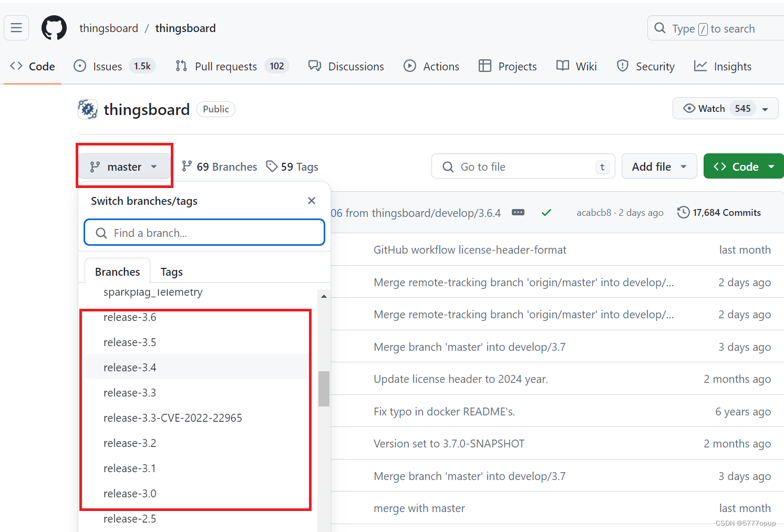Click develop/3.6.4 merge commit title
Viewport: 784px width, 532px height.
[x=416, y=213]
